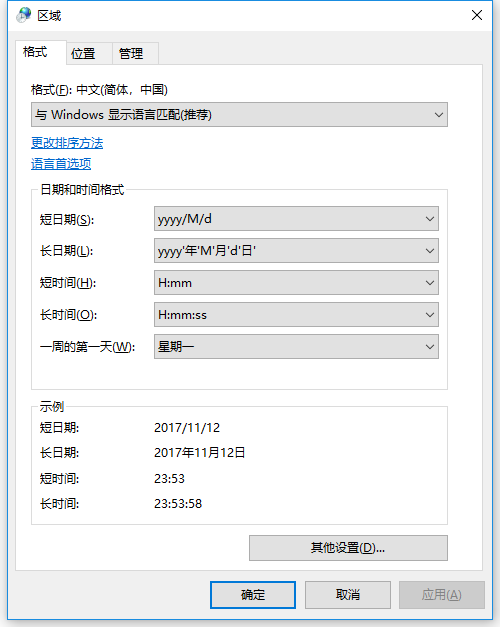Open the format language dropdown

coord(239,115)
